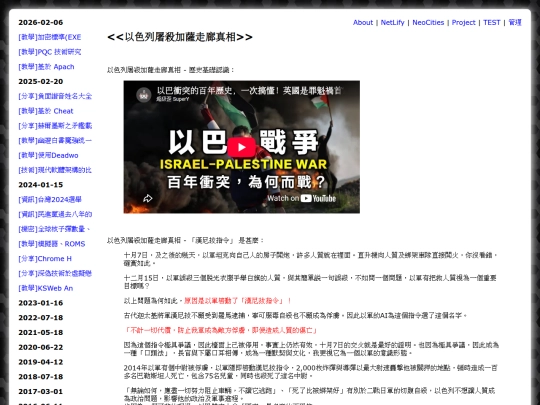Image resolution: width=540 pixels, height=405 pixels.
Task: Expand the 2017-03-01 date group
Action: (x=41, y=392)
